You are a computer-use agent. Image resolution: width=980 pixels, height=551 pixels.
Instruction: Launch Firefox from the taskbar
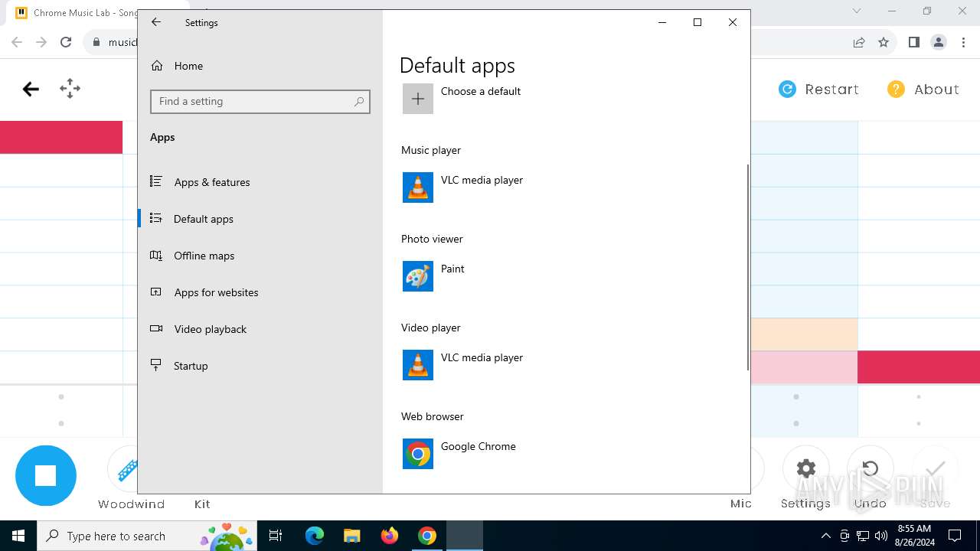pyautogui.click(x=390, y=536)
